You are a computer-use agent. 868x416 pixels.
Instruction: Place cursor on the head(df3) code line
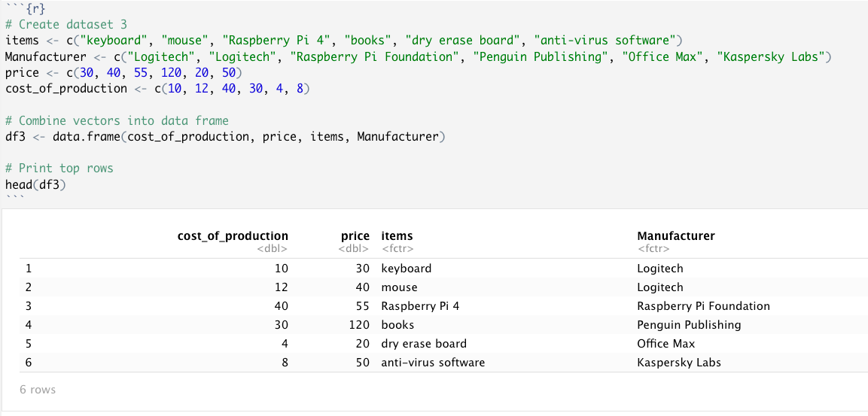pyautogui.click(x=35, y=184)
